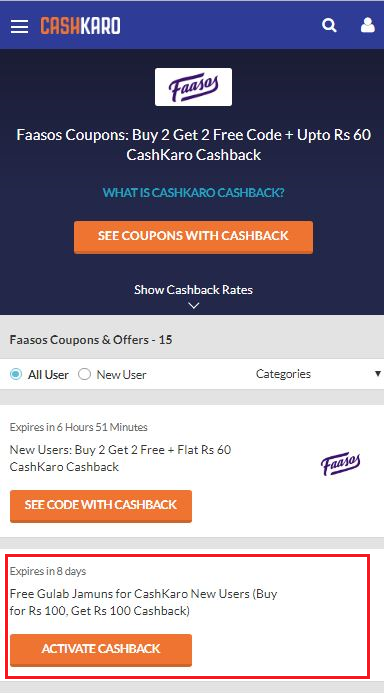Click the Faasos logo in header banner
The image size is (384, 694).
[193, 87]
